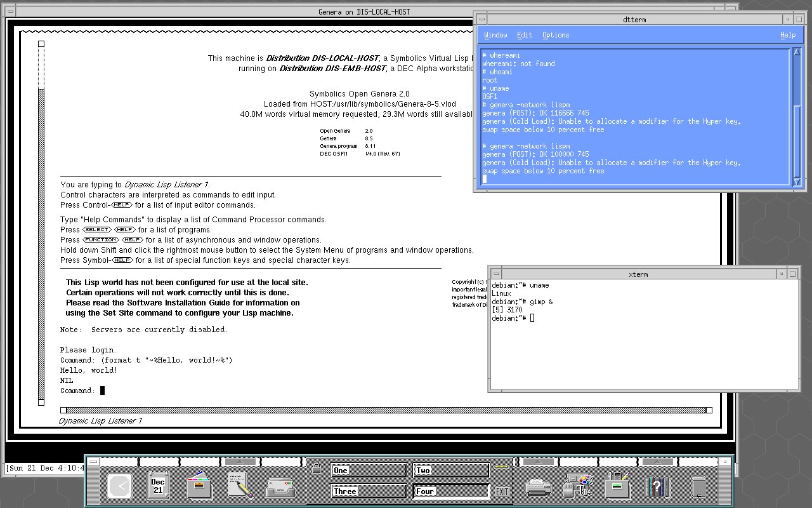Click 'gimp &' command in xterm
This screenshot has width=812, height=508.
pyautogui.click(x=541, y=302)
